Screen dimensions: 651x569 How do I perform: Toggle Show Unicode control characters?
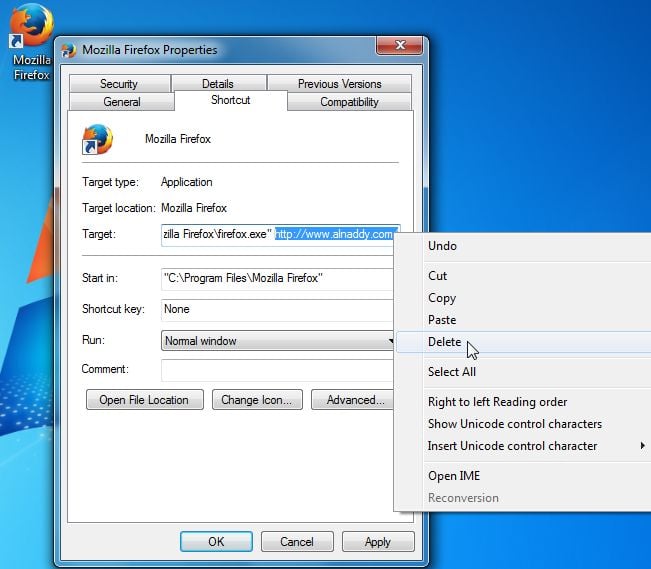coord(523,424)
